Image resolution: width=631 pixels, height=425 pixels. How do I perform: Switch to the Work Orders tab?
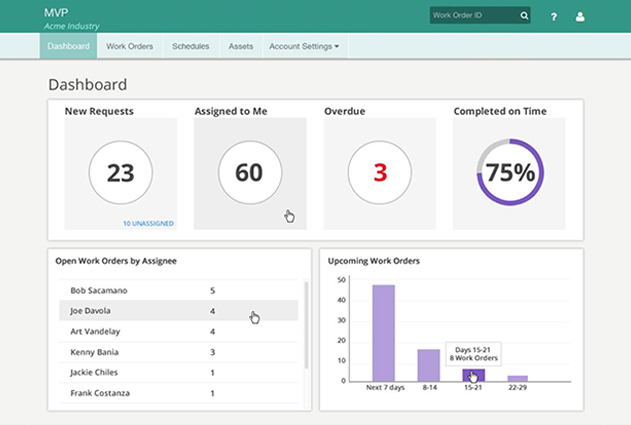pyautogui.click(x=129, y=46)
